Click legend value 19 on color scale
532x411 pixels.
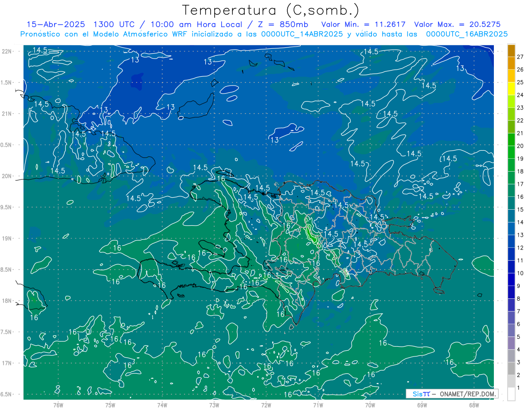click(x=520, y=158)
